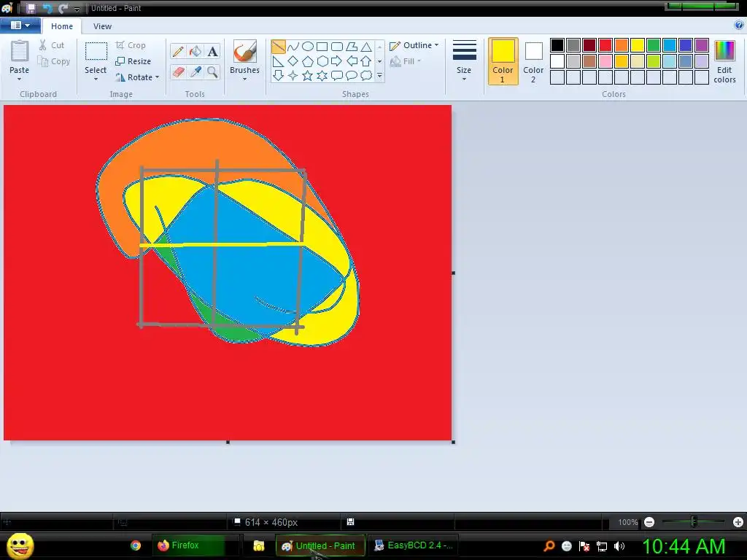Open the Outline dropdown
Screen dimensions: 747x560
[414, 45]
